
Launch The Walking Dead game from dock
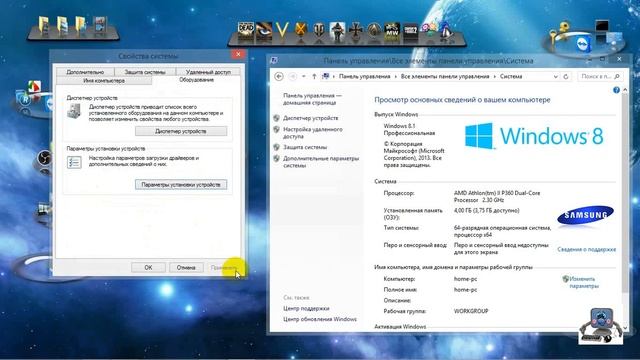point(246,31)
